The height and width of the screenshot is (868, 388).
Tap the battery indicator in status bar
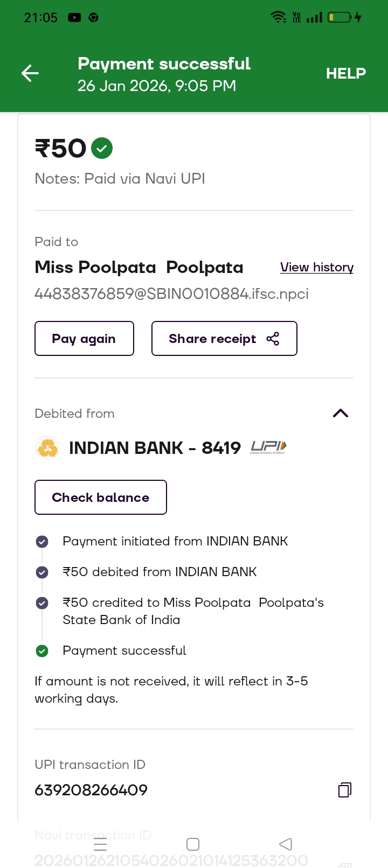[339, 18]
